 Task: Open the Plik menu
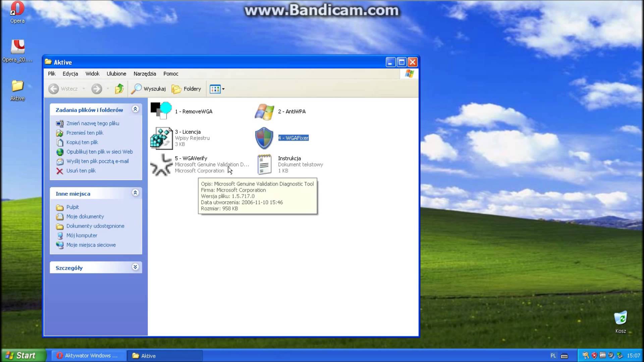click(52, 74)
